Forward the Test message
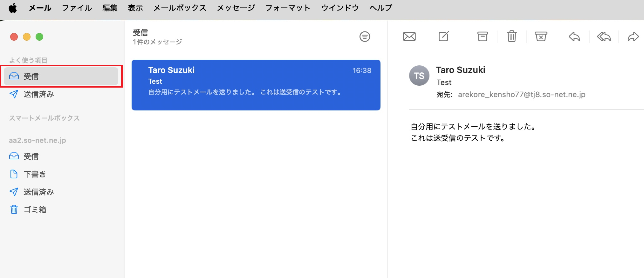Image resolution: width=644 pixels, height=278 pixels. pos(633,37)
